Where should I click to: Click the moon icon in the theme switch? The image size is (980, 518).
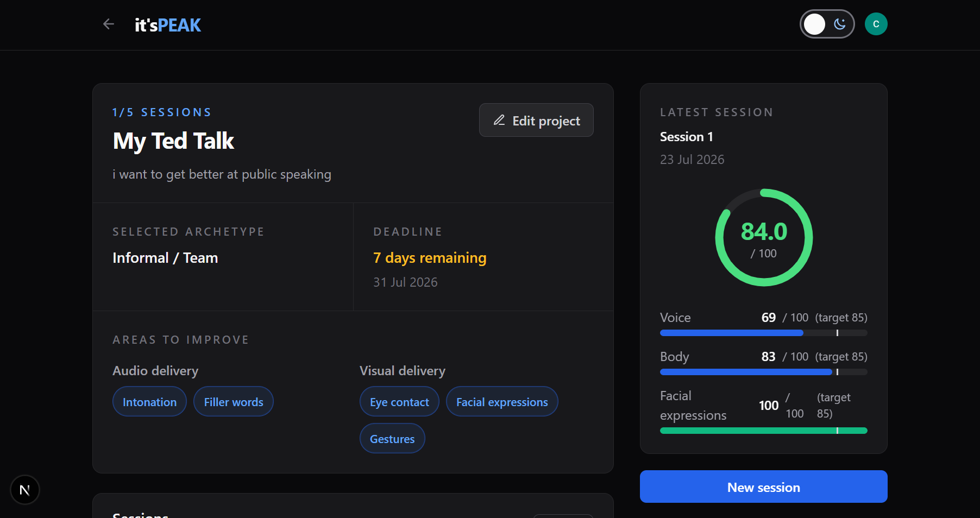[840, 24]
